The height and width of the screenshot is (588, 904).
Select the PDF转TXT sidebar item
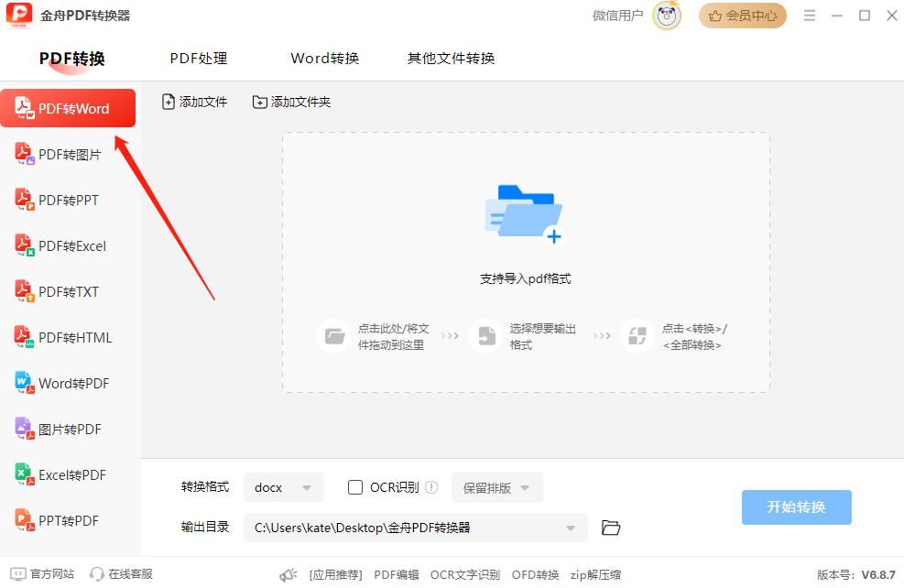pos(68,291)
